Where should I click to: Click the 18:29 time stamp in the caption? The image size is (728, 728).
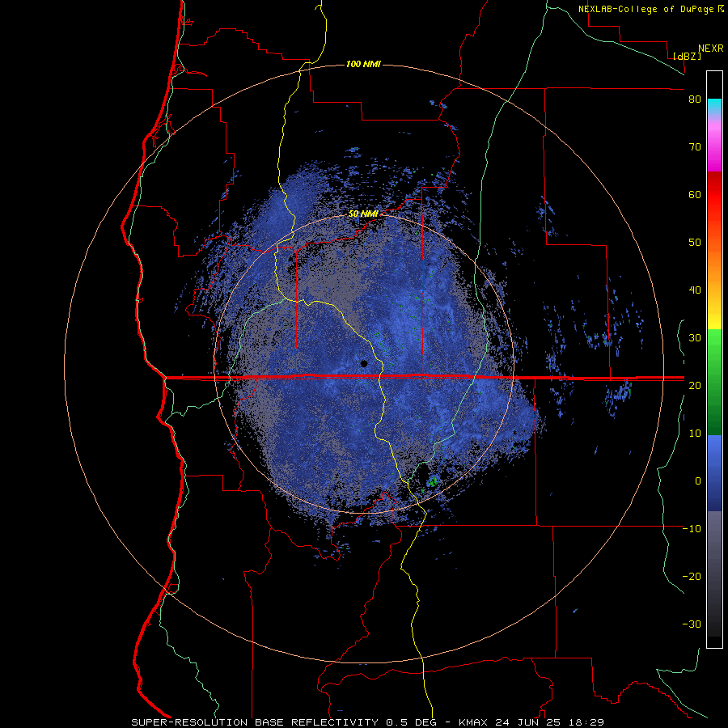tap(586, 722)
